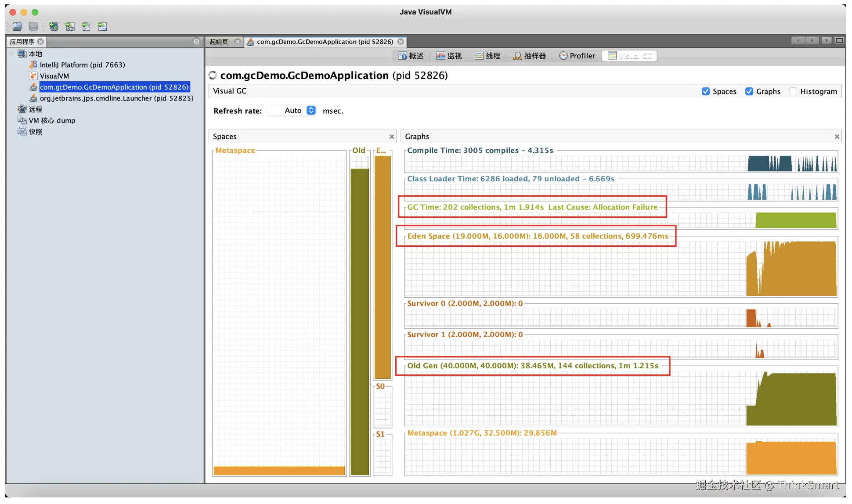The image size is (852, 504).
Task: Close the Spaces panel
Action: 392,137
